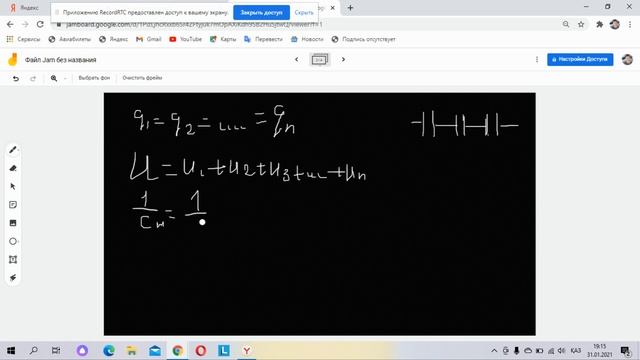The width and height of the screenshot is (640, 360).
Task: Click the Настройки Доступа share button
Action: [580, 60]
